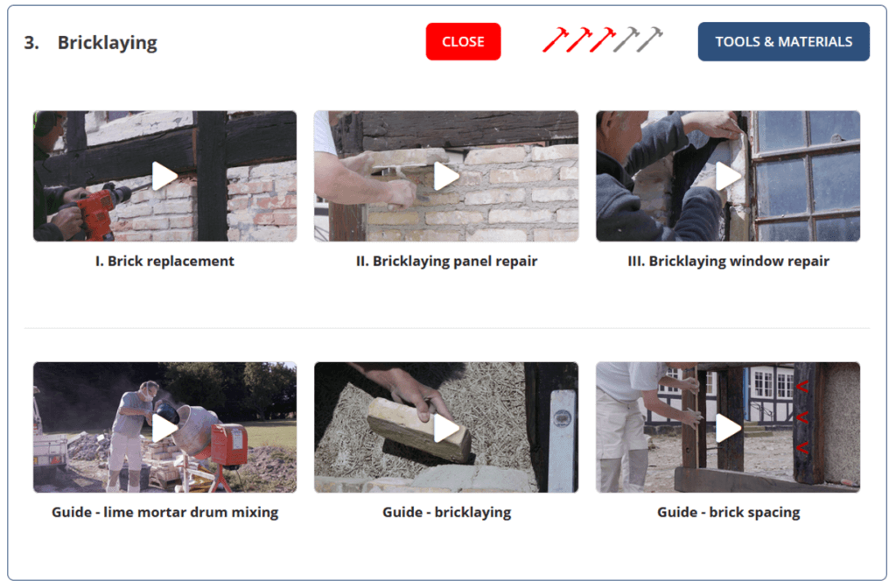896x588 pixels.
Task: Play the Bricklaying panel repair video
Action: [446, 176]
